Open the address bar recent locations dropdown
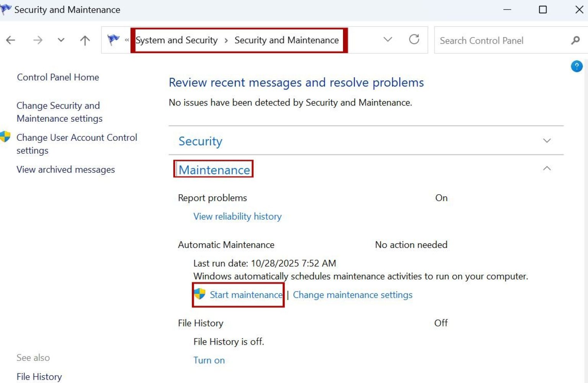This screenshot has width=588, height=383. click(x=388, y=39)
